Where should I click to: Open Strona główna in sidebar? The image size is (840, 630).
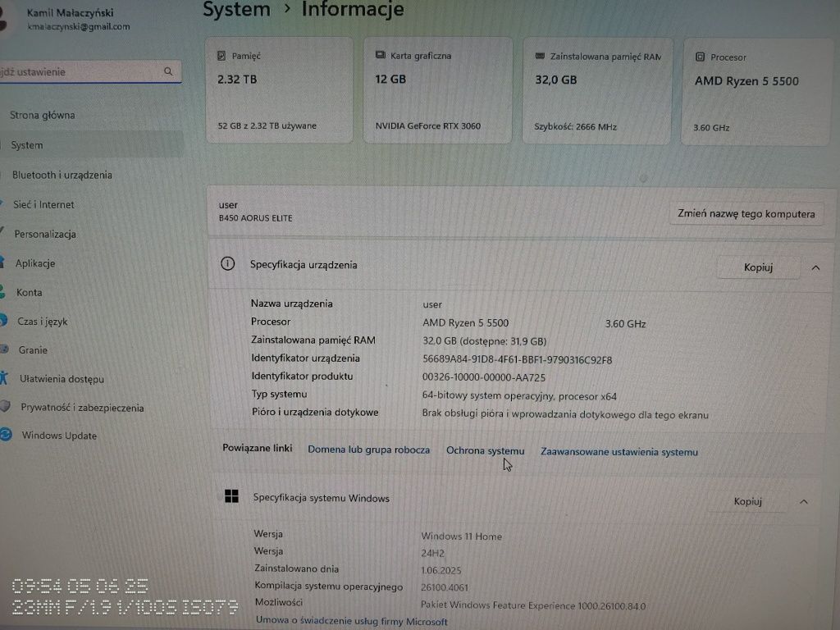(x=43, y=115)
